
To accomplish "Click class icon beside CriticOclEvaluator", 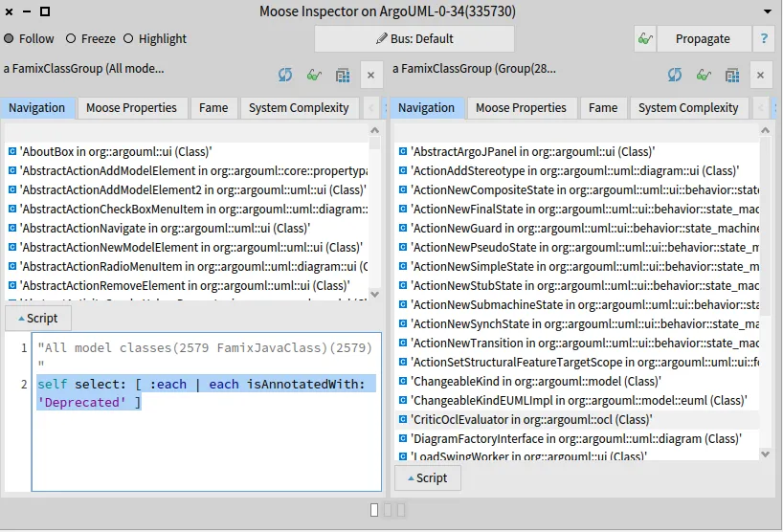I will pos(402,419).
